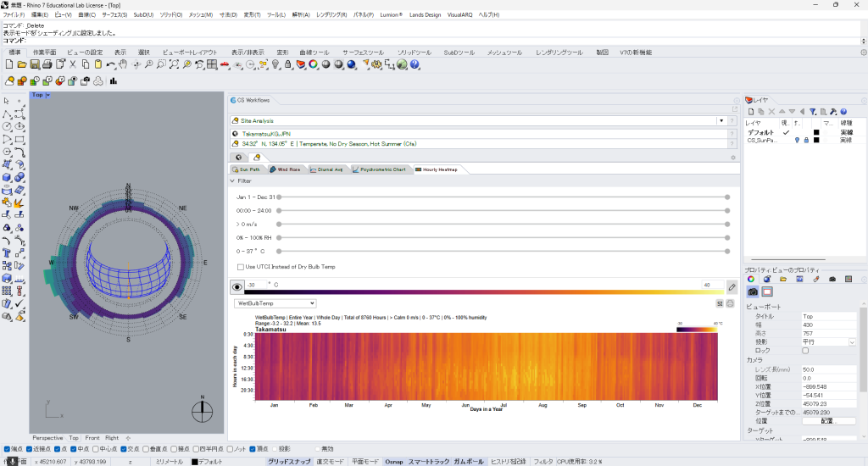Toggle the CS_SunPath layer lock icon
Viewport: 868px width, 466px height.
tap(805, 140)
